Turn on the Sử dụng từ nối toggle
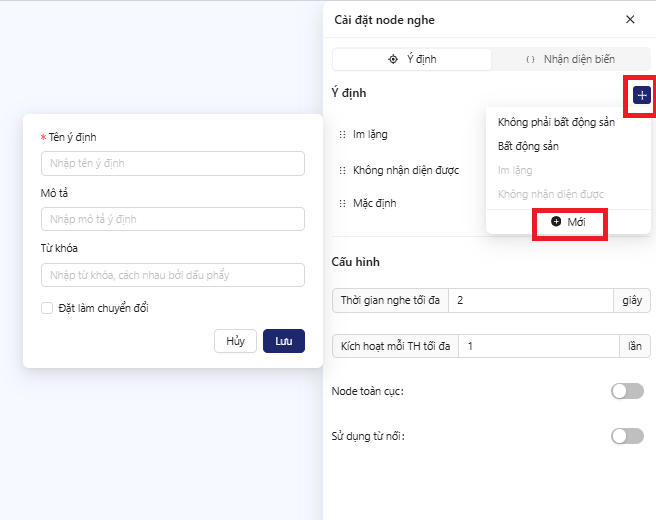This screenshot has height=520, width=656. point(627,436)
